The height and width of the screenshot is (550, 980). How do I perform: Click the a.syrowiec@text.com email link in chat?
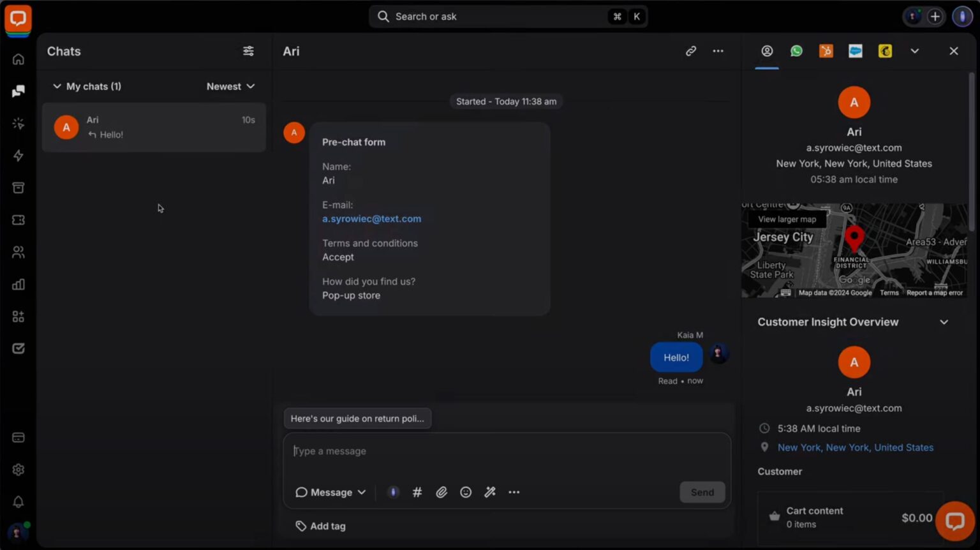coord(371,219)
